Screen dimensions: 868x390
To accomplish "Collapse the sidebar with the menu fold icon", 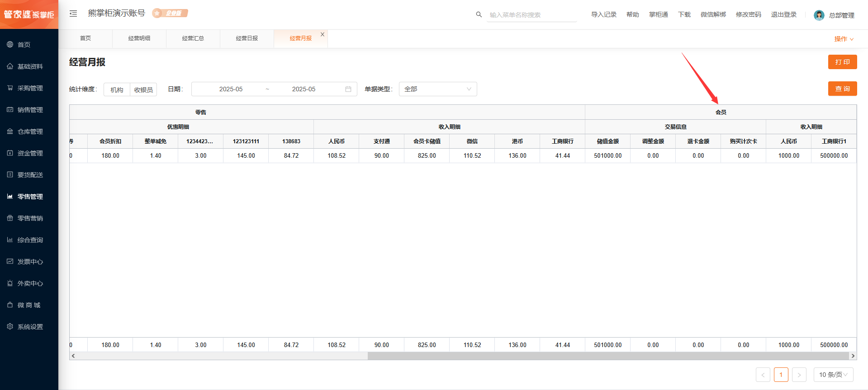I will click(x=73, y=14).
